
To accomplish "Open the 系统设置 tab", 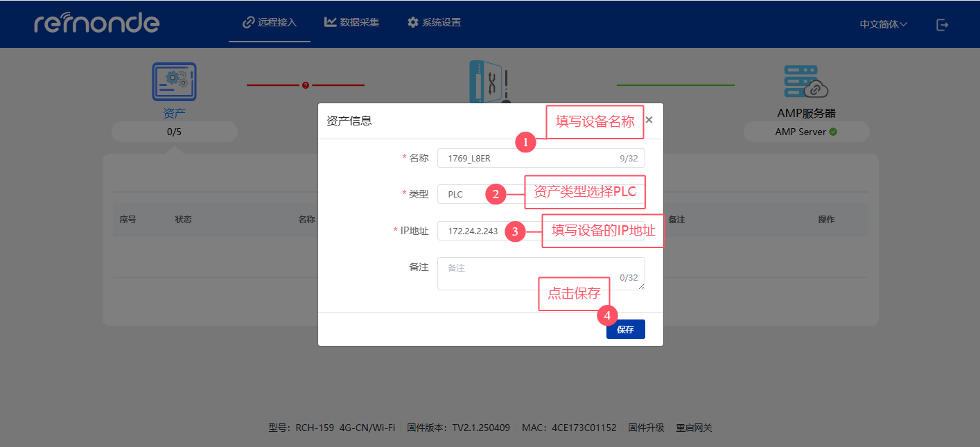I will pos(434,22).
